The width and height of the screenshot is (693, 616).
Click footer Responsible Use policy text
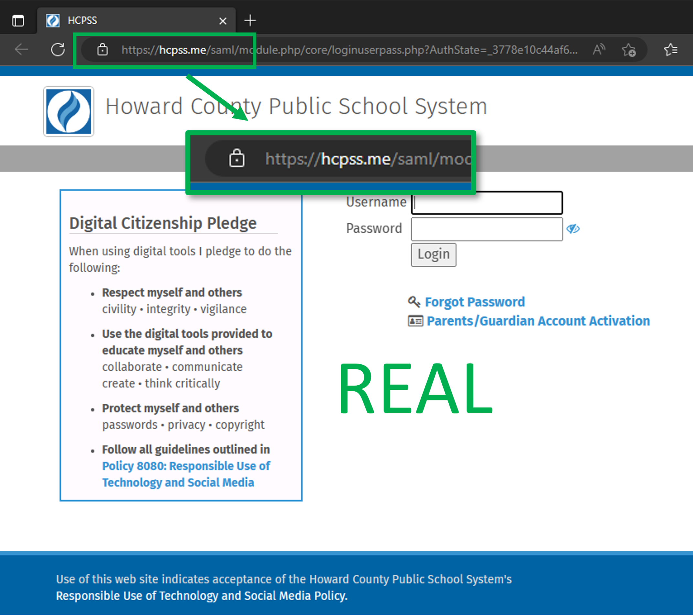202,596
